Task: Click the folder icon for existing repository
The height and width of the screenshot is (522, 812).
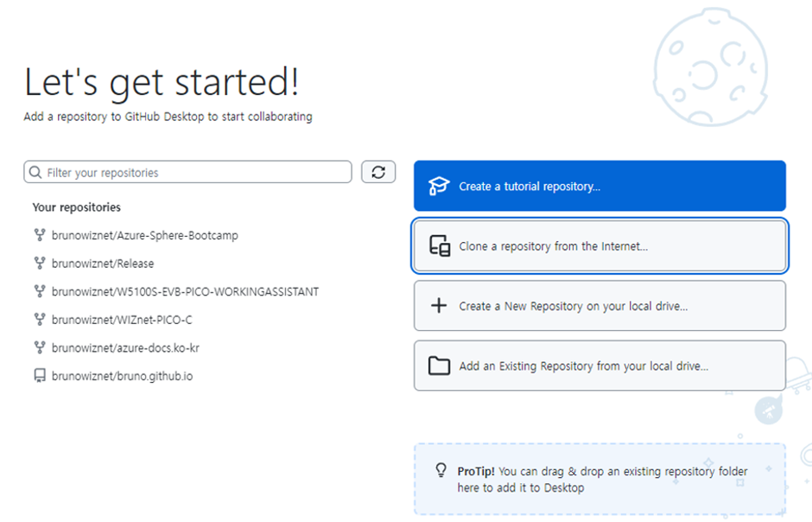Action: point(440,366)
